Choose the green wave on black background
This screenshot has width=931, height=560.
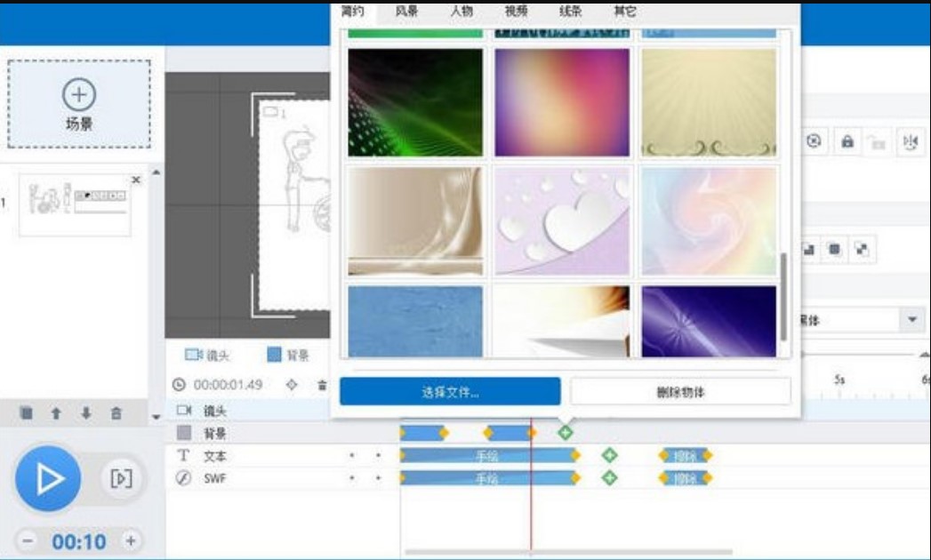tap(415, 102)
